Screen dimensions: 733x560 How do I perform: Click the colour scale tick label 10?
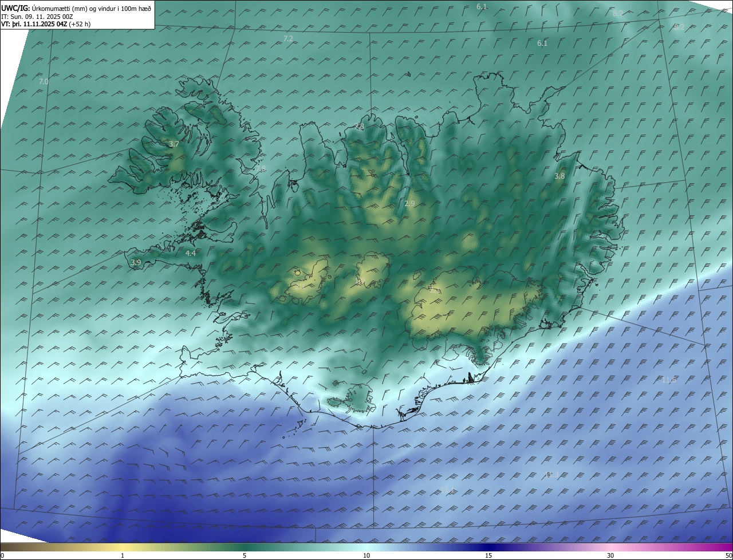(366, 555)
